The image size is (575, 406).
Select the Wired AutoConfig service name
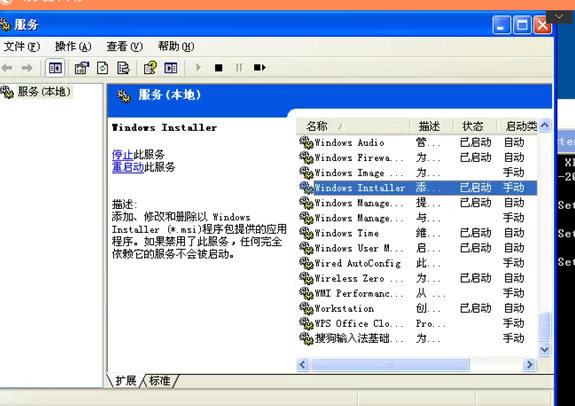(x=358, y=263)
